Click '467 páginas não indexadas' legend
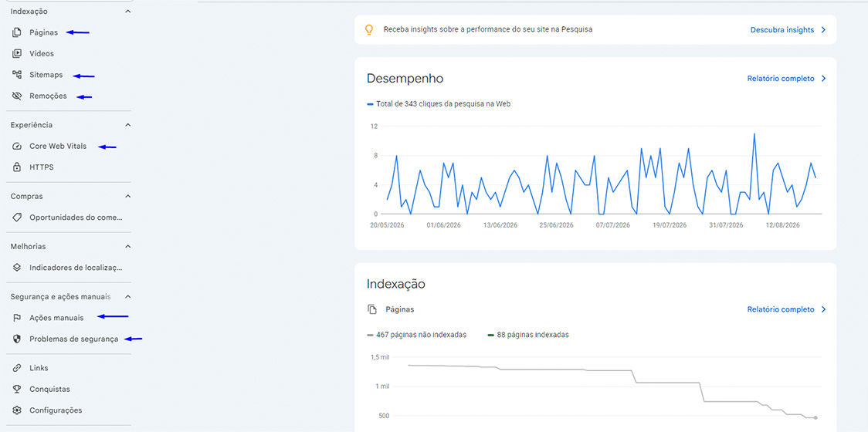Screen dimensions: 868x432 [x=417, y=335]
